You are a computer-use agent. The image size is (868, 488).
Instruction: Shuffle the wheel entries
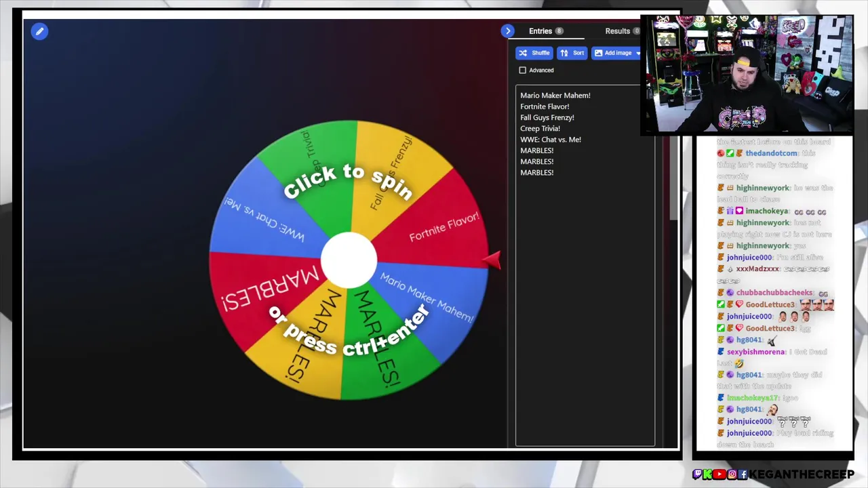534,53
